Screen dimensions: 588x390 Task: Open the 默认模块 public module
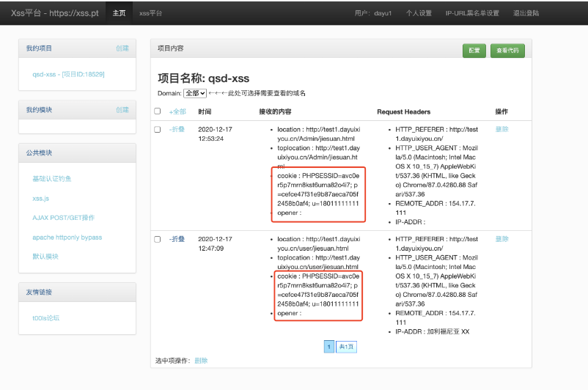tap(45, 257)
